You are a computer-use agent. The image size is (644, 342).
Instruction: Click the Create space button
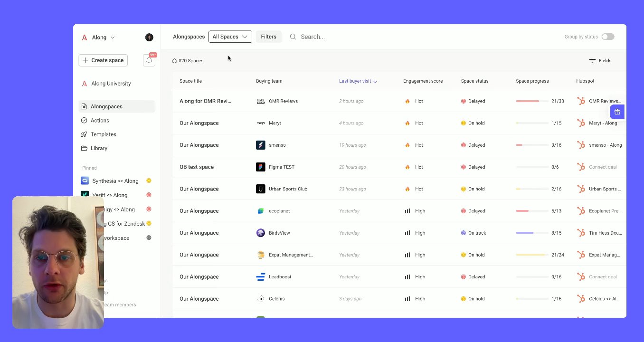103,60
